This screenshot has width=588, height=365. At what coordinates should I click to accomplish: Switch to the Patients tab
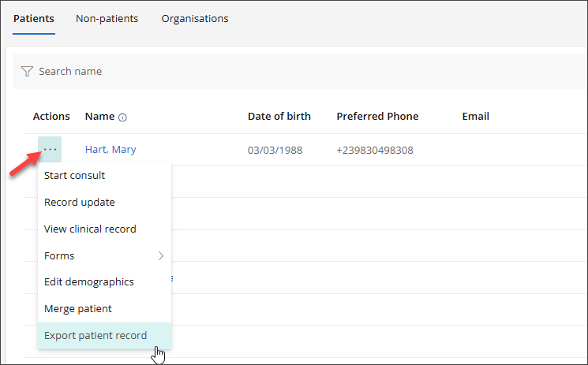[x=34, y=18]
